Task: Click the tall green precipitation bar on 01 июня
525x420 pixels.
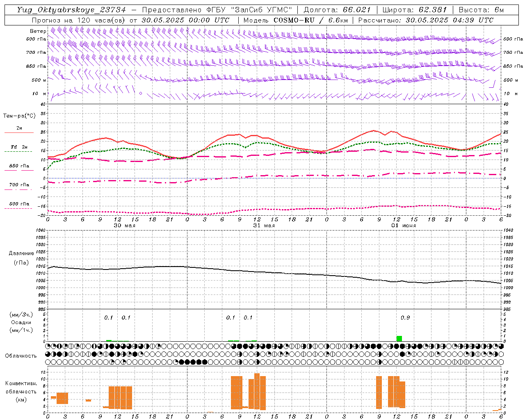Action: (399, 338)
